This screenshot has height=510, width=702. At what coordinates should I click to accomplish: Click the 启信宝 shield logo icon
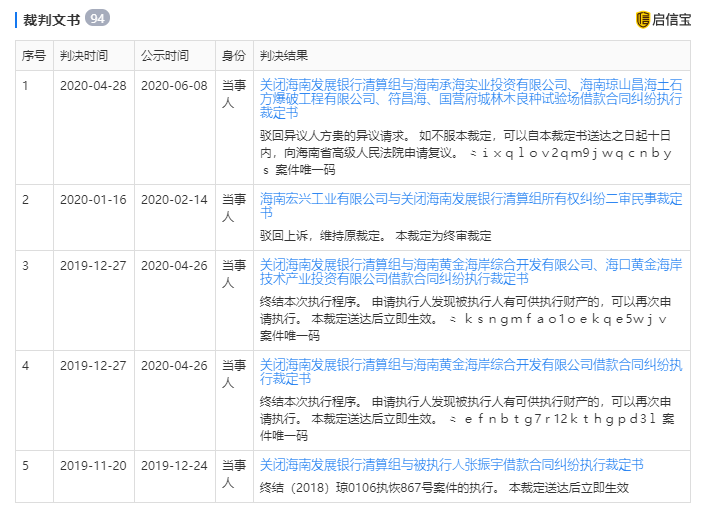pyautogui.click(x=643, y=19)
